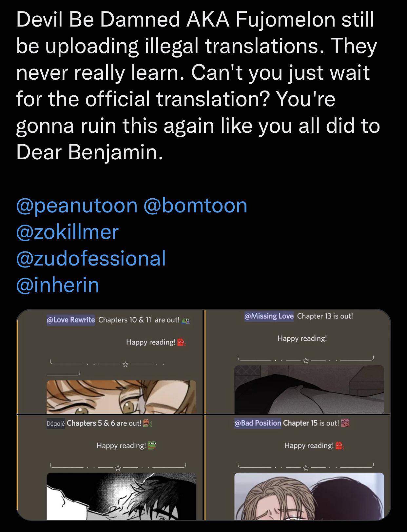Click the star divider under Missing Love

[306, 360]
